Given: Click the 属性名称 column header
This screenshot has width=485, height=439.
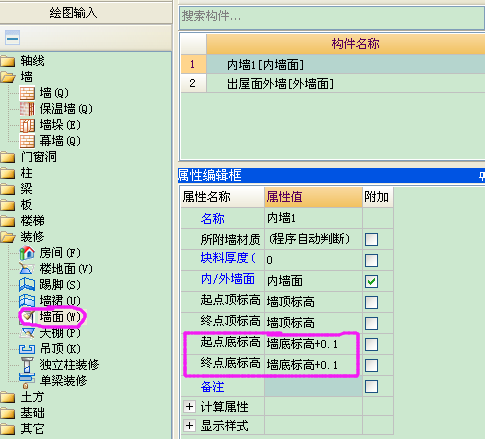Looking at the screenshot, I should [x=223, y=197].
